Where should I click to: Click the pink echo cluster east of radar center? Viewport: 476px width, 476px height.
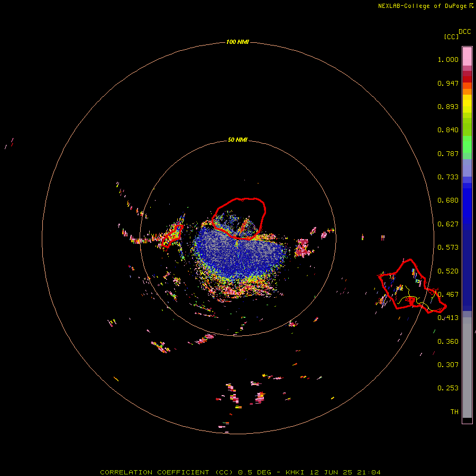click(303, 248)
